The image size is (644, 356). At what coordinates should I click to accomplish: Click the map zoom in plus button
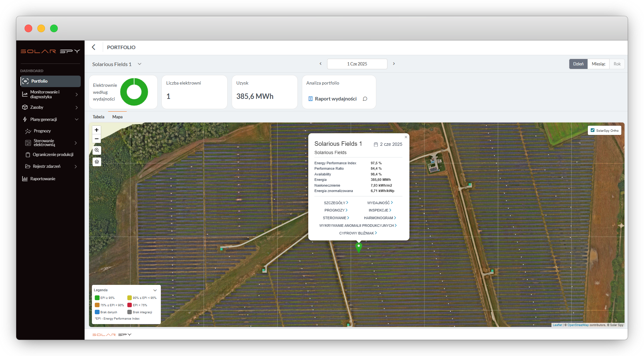click(x=96, y=130)
